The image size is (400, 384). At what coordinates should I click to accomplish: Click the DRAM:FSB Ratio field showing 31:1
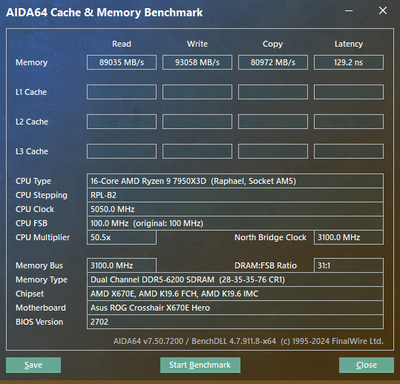pos(349,266)
